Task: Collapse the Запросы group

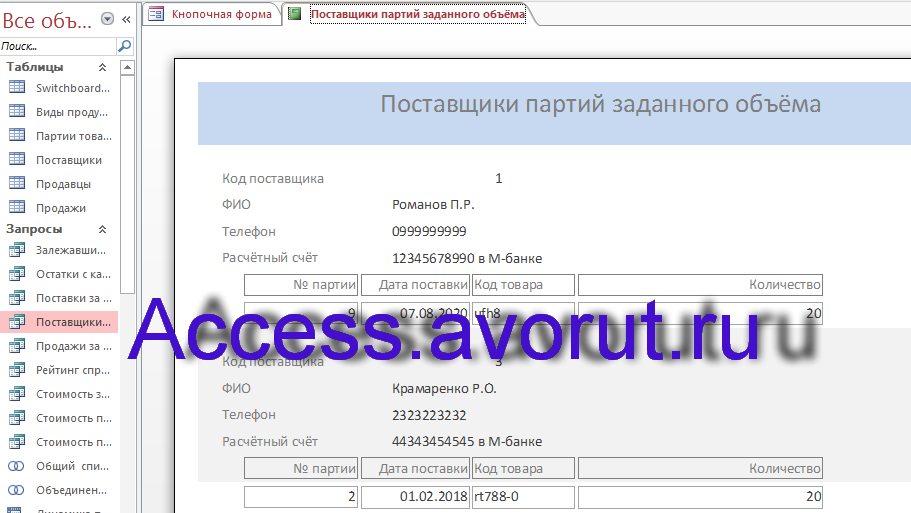Action: click(x=102, y=229)
